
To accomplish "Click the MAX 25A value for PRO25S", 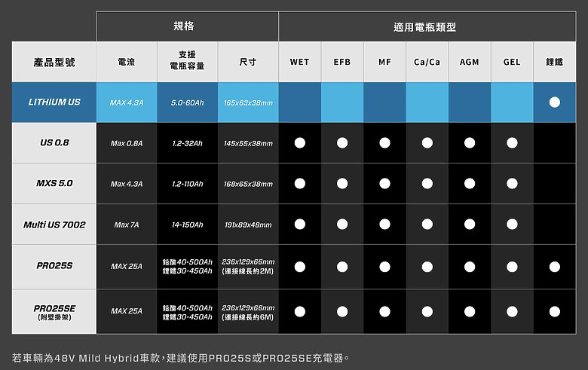I will coord(127,267).
